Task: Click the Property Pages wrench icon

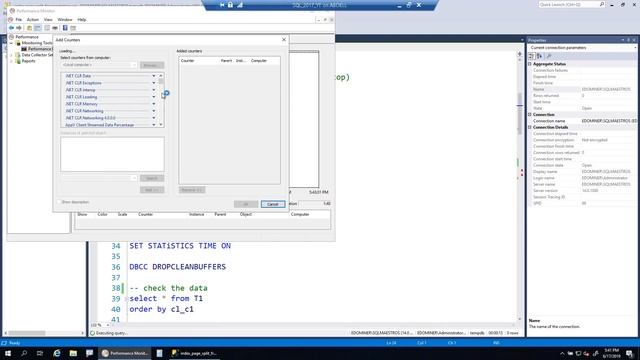Action: tap(549, 56)
